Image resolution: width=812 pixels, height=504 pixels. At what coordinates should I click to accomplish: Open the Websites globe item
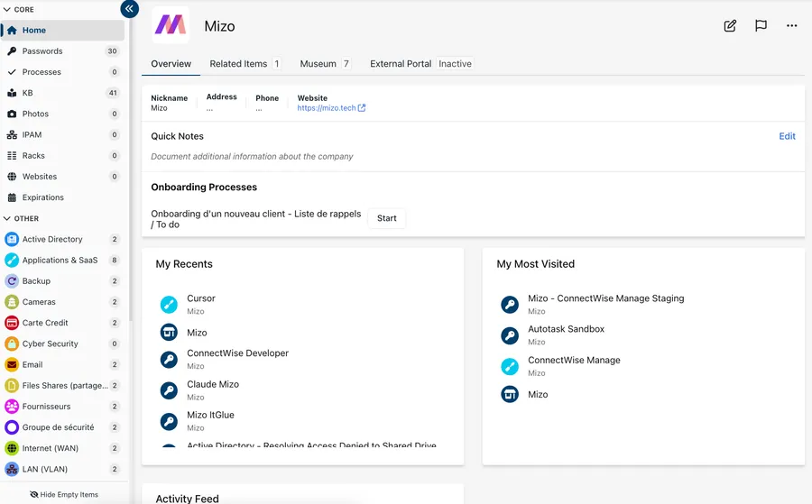(x=62, y=177)
